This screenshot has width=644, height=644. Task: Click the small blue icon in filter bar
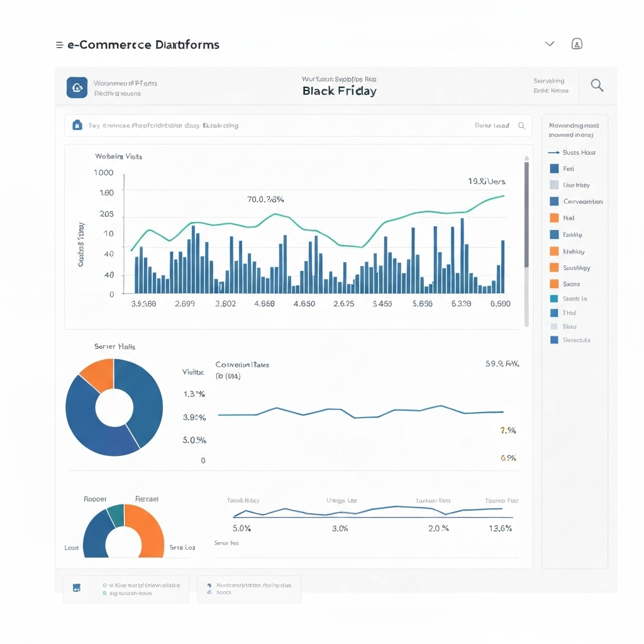(77, 125)
